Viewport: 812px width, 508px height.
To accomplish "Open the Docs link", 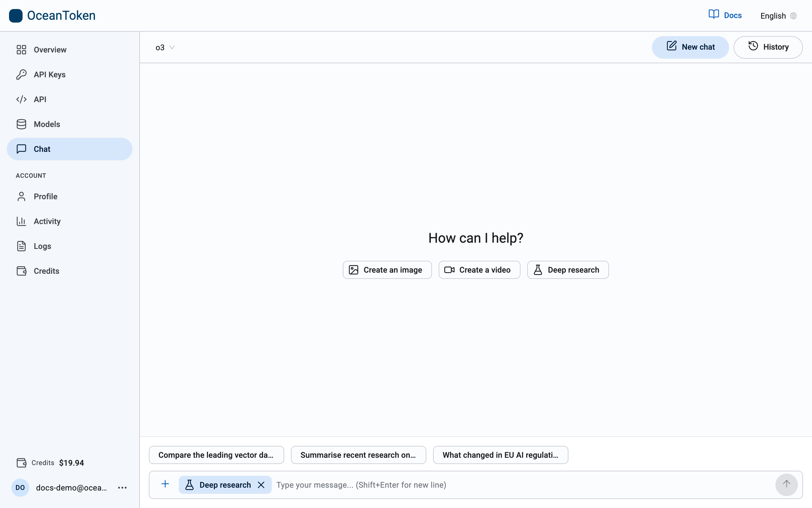I will point(725,15).
